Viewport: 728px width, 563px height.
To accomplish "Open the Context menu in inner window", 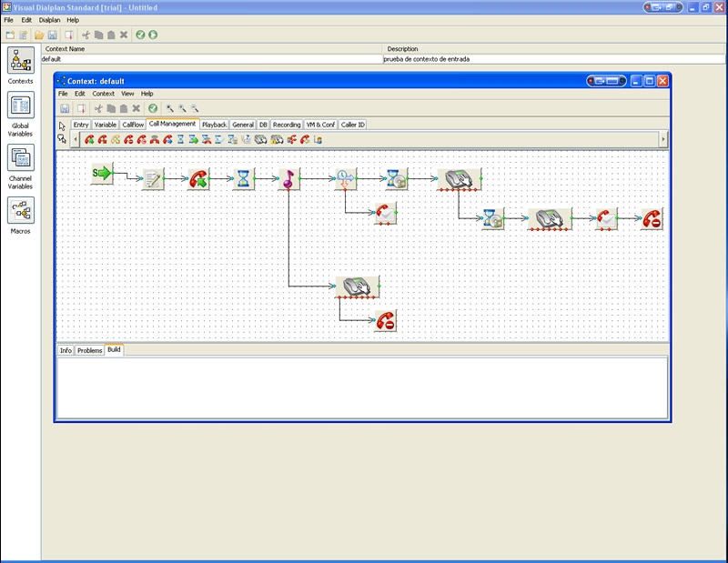I will [103, 94].
